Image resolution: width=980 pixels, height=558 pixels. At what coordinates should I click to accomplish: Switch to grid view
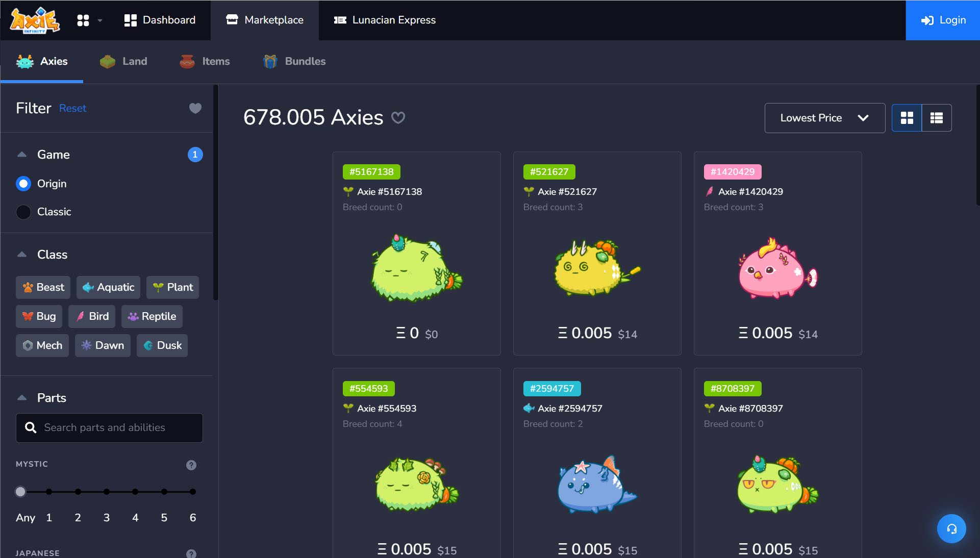click(x=907, y=118)
